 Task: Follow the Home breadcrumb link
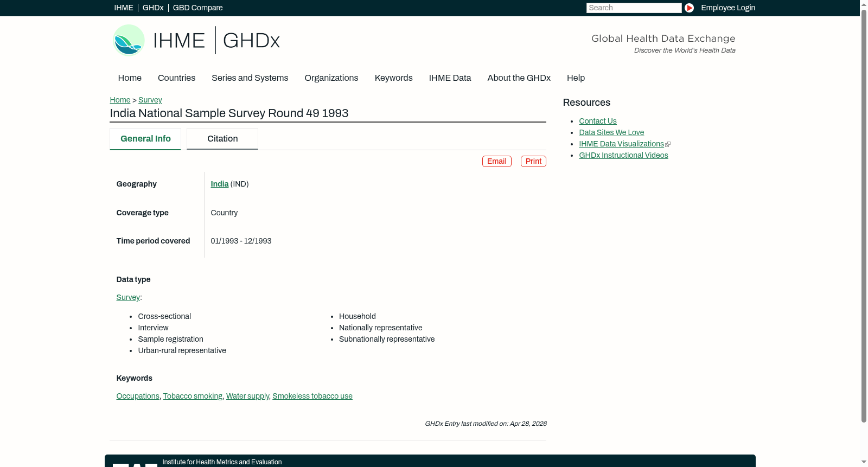coord(120,100)
